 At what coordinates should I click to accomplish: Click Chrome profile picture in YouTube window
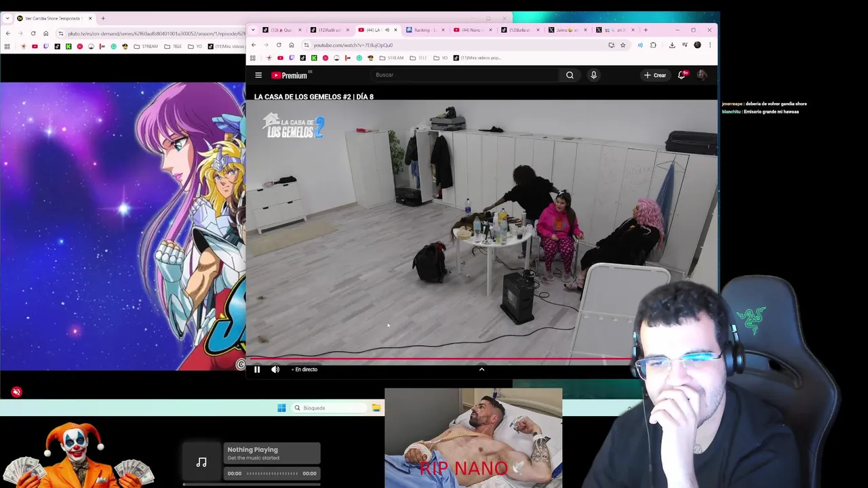[697, 45]
